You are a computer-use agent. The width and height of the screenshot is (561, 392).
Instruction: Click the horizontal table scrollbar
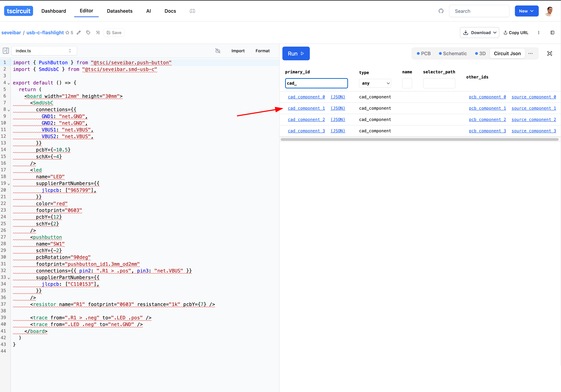tap(419, 139)
